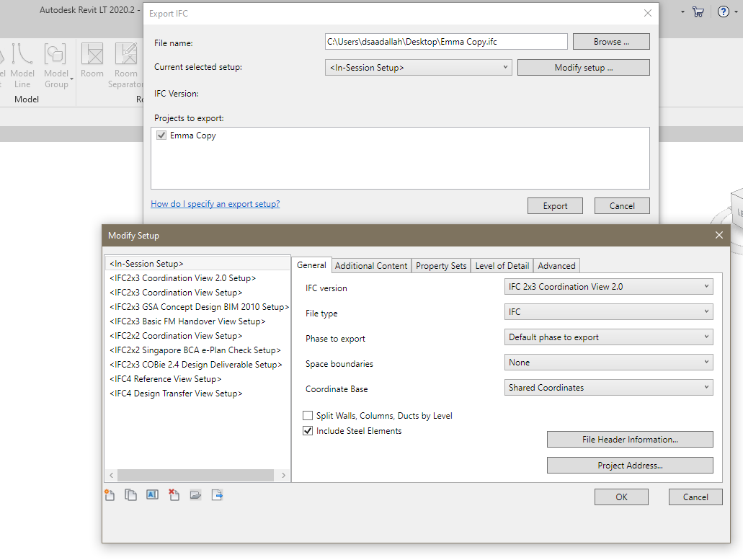This screenshot has height=560, width=743.
Task: Click the File Header Information button
Action: [630, 439]
